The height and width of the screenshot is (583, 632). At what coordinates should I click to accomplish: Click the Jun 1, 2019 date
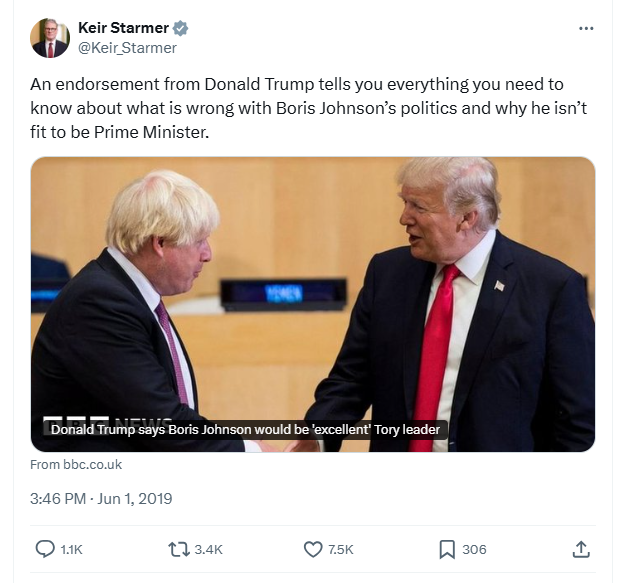tap(136, 497)
